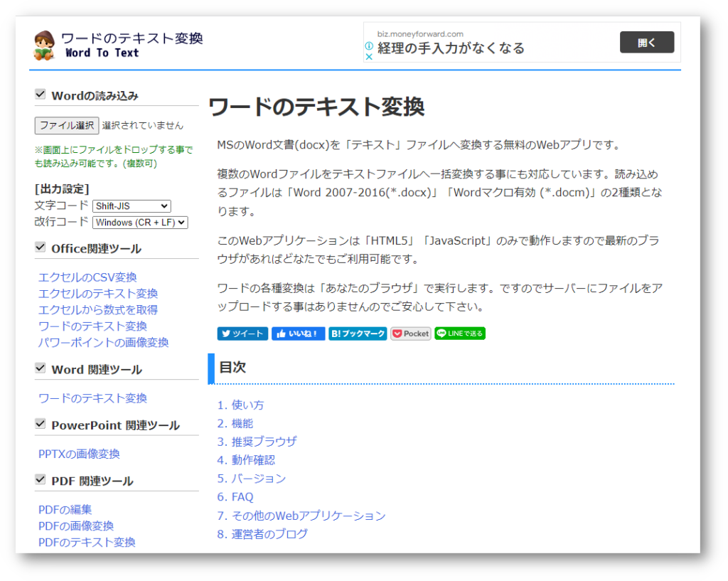Click the Word To Text mascot logo
This screenshot has width=728, height=581.
[x=44, y=46]
